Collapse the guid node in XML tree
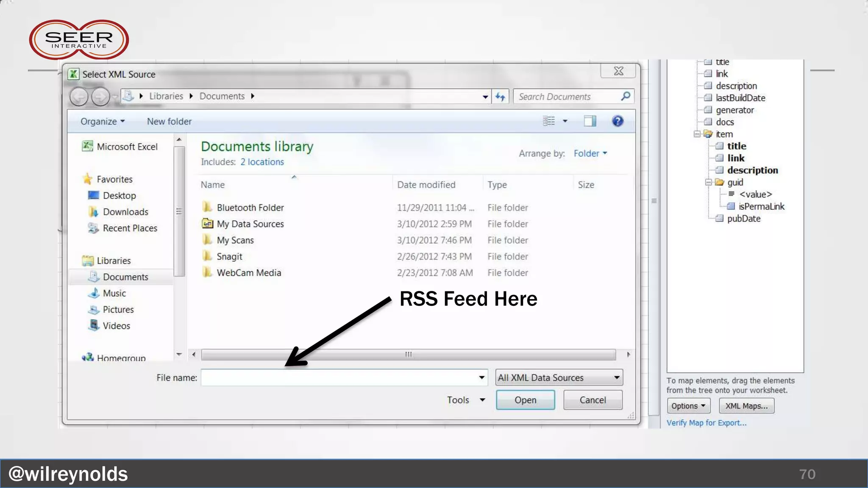This screenshot has width=868, height=488. click(x=708, y=183)
